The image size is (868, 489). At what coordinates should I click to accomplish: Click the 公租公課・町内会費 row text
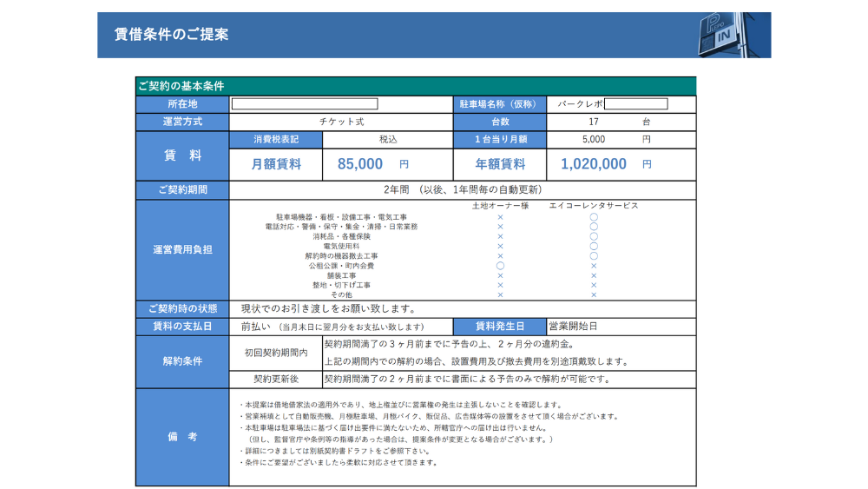(341, 266)
